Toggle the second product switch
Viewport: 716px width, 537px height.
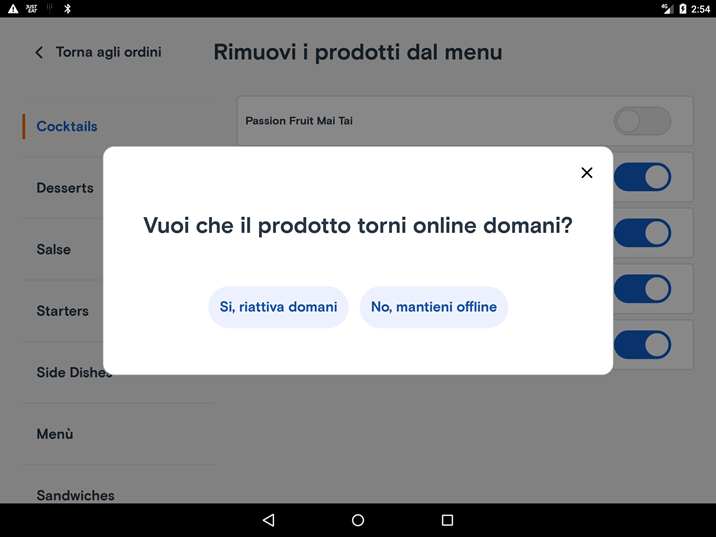pos(642,177)
